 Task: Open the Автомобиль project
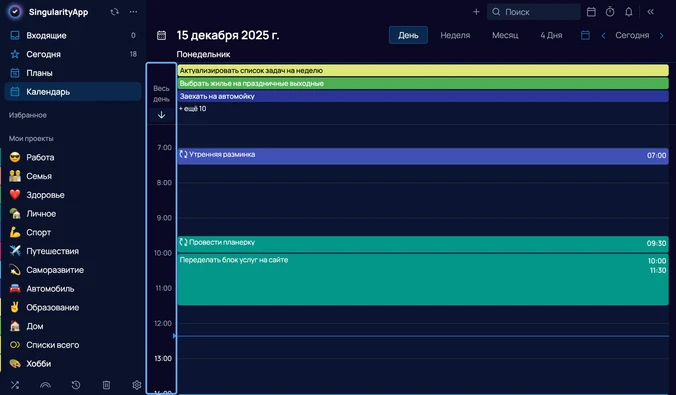(x=72, y=288)
